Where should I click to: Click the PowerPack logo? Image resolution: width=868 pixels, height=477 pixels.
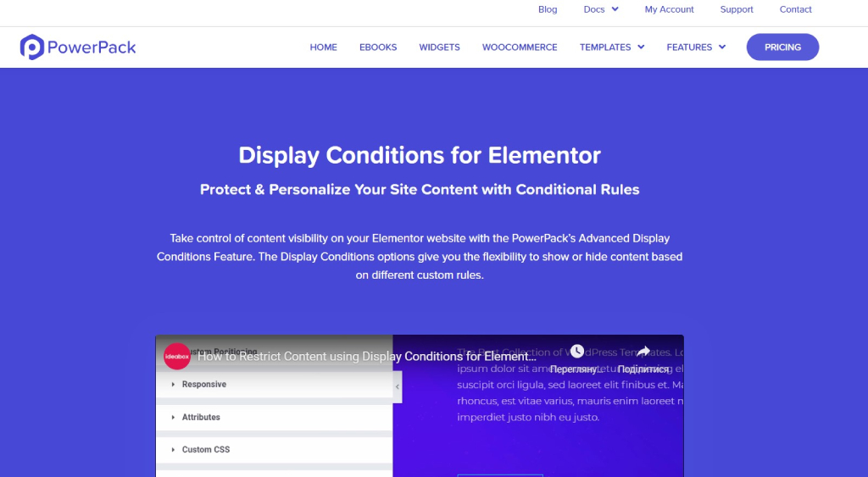(x=78, y=47)
